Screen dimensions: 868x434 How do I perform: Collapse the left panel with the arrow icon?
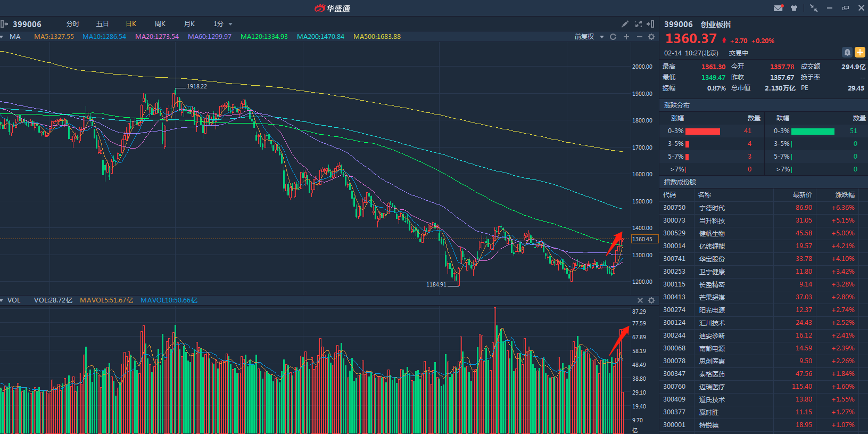pyautogui.click(x=4, y=24)
